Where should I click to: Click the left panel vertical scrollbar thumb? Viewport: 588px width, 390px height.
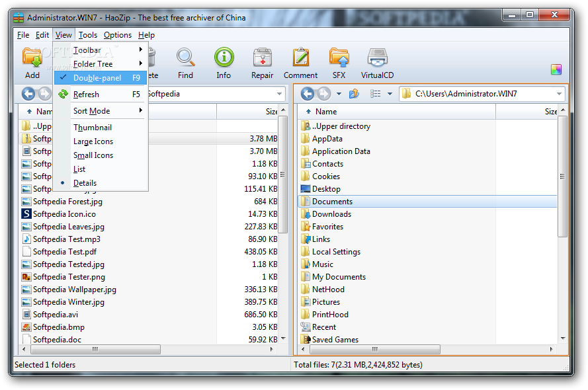[x=283, y=175]
